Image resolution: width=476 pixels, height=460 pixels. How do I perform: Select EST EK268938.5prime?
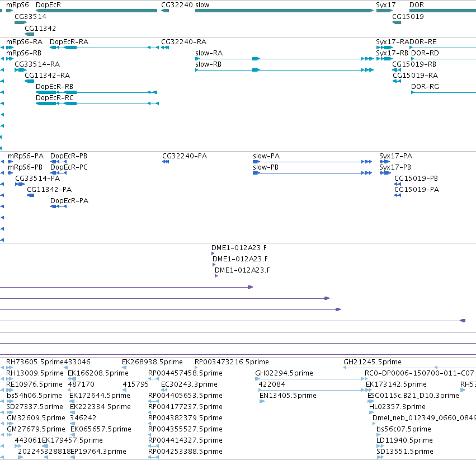[x=152, y=362]
